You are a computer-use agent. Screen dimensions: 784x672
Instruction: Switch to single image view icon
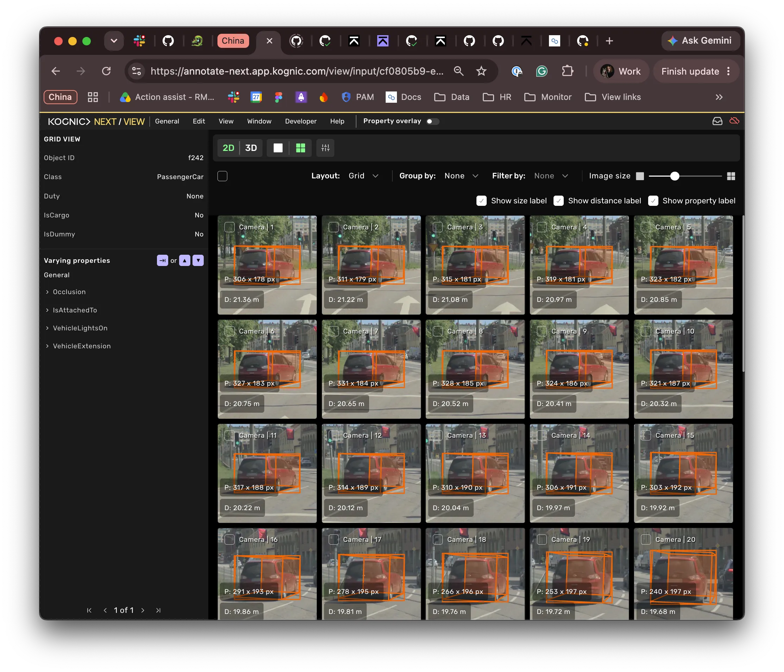coord(278,148)
